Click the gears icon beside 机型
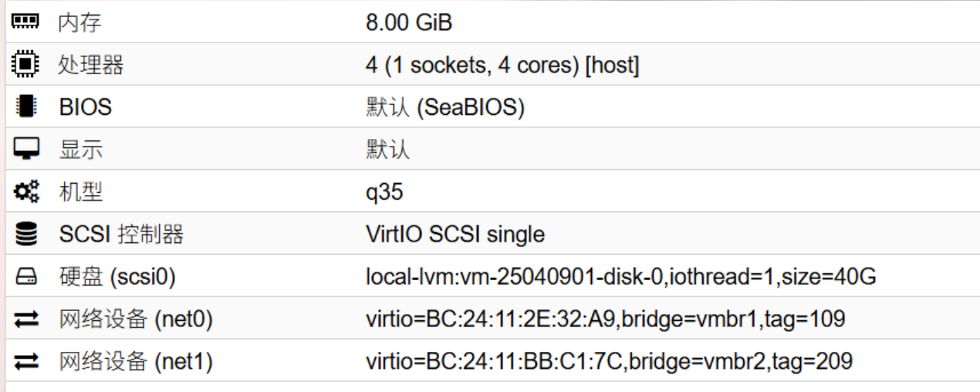This screenshot has width=980, height=392. coord(26,192)
